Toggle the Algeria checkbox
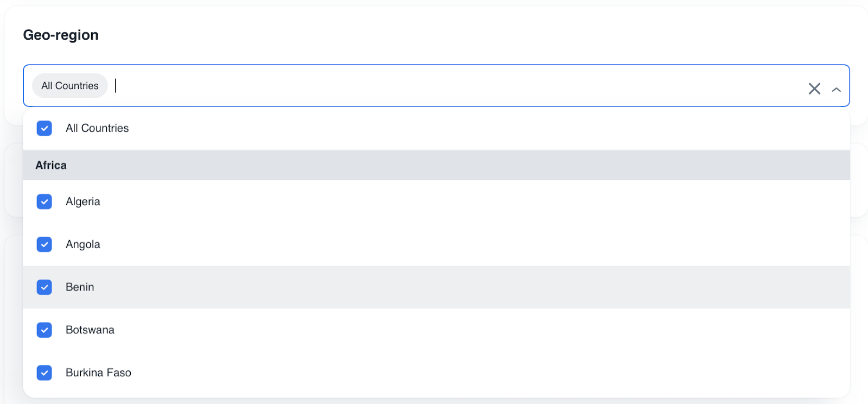The image size is (868, 404). pos(44,201)
